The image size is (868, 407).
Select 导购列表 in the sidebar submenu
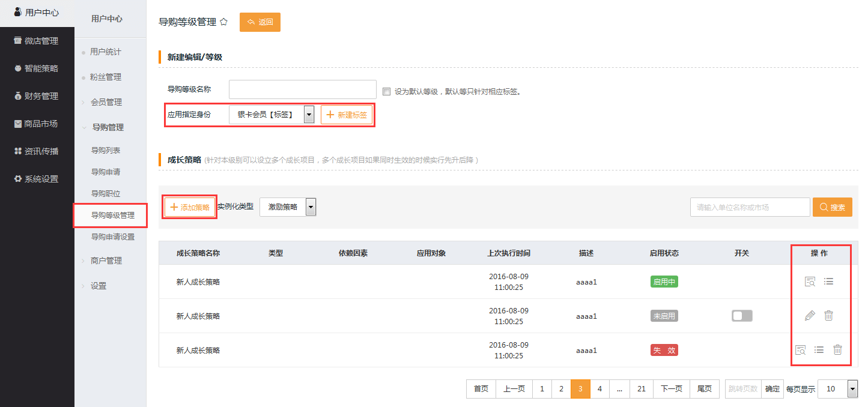pyautogui.click(x=106, y=150)
